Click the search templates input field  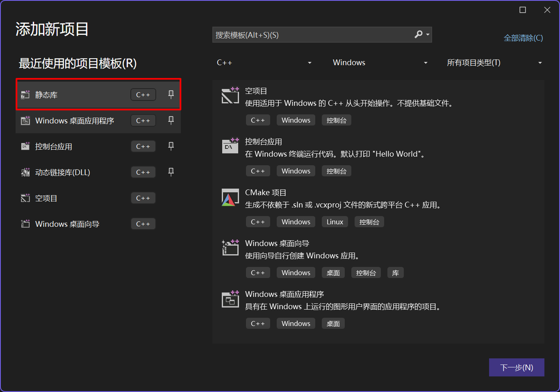312,35
